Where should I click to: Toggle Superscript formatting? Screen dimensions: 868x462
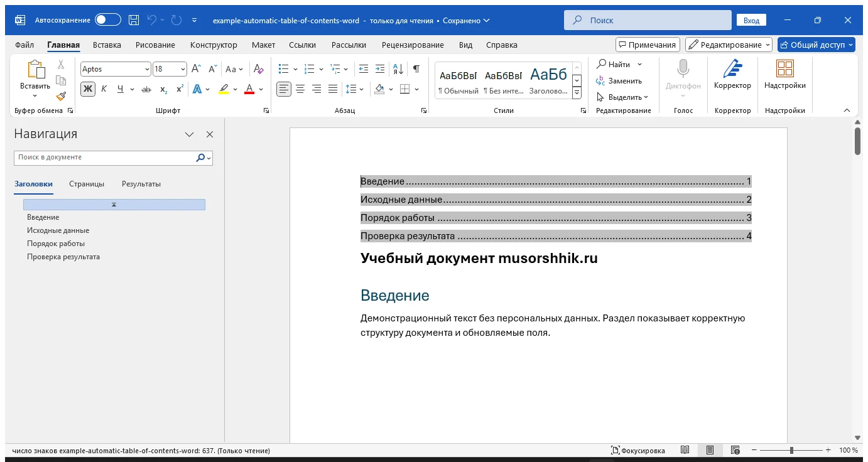[180, 89]
